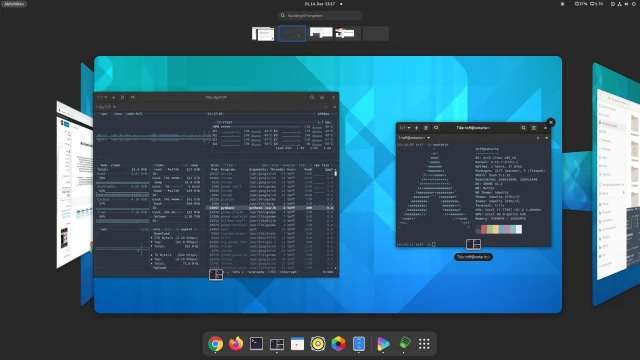This screenshot has height=360, width=640.
Task: Select the second highlighted workspace thumbnail
Action: (292, 33)
